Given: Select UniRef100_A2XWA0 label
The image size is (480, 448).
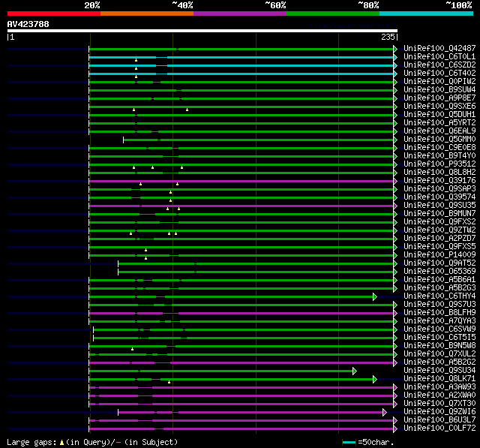Looking at the screenshot, I should pyautogui.click(x=439, y=395).
